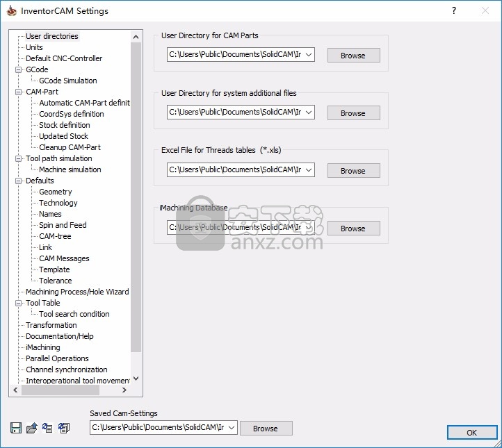
Task: Open Technology defaults
Action: (x=58, y=203)
